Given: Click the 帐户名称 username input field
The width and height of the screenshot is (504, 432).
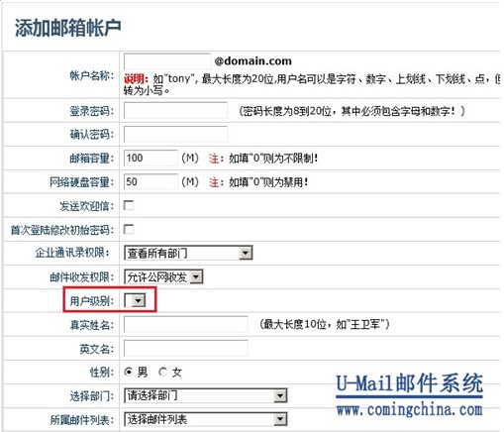Looking at the screenshot, I should click(x=167, y=61).
